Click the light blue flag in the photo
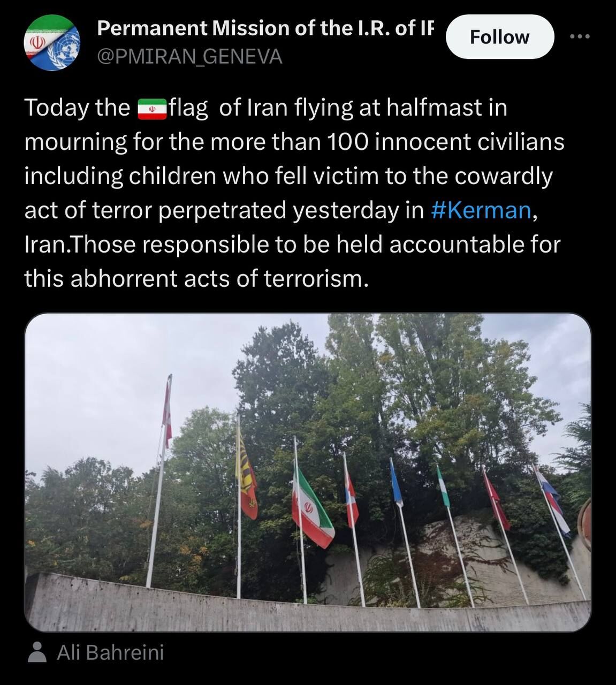 (x=396, y=483)
